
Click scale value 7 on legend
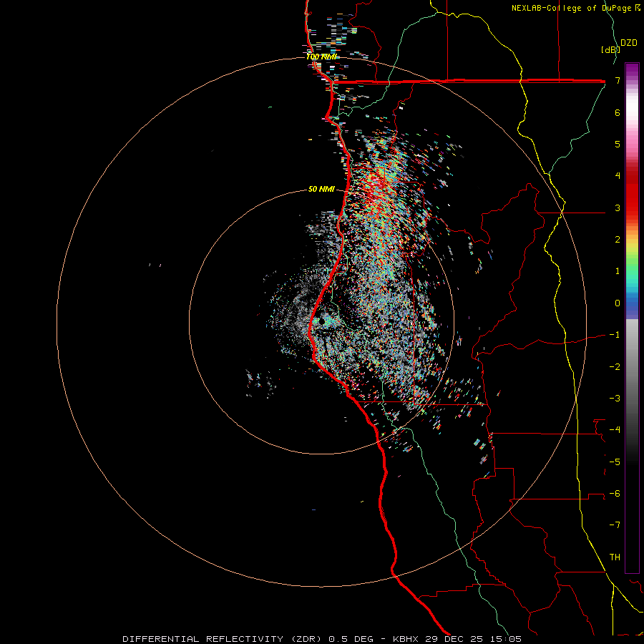tap(618, 81)
